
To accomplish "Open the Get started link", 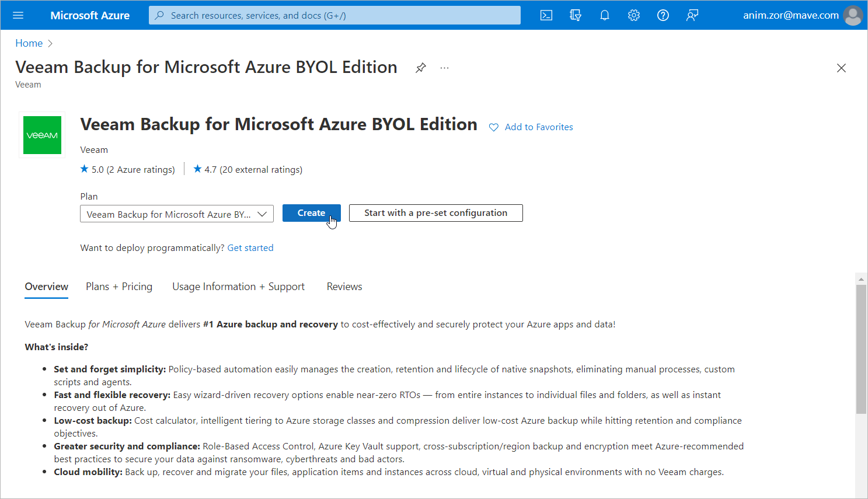I will 250,248.
